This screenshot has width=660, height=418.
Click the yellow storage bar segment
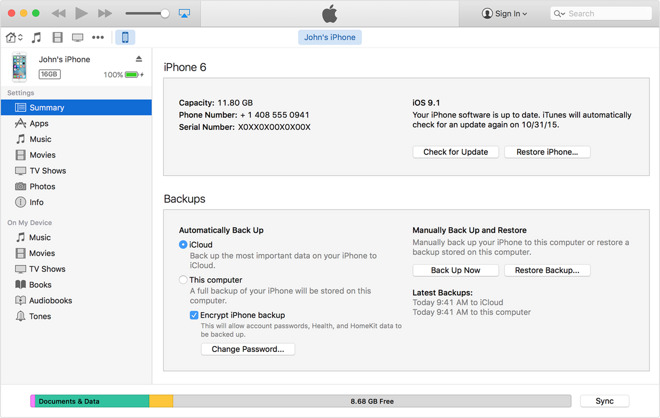pyautogui.click(x=161, y=401)
